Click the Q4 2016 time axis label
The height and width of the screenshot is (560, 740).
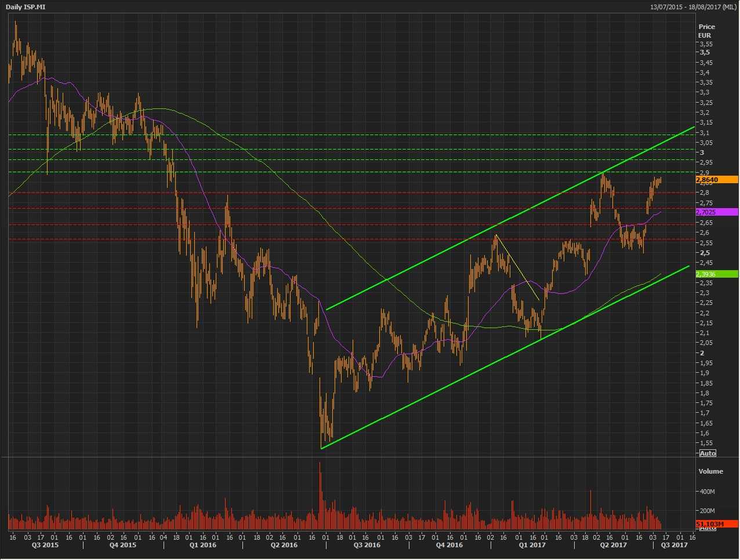(449, 545)
